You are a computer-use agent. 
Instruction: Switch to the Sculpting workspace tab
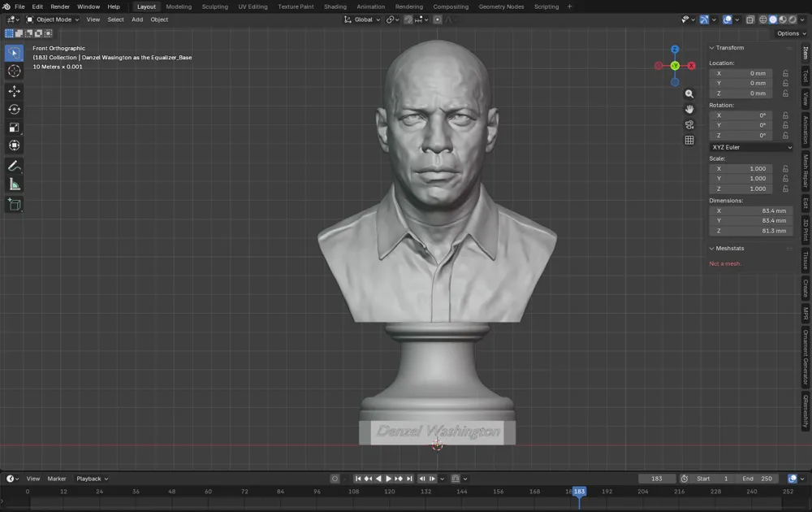point(215,7)
